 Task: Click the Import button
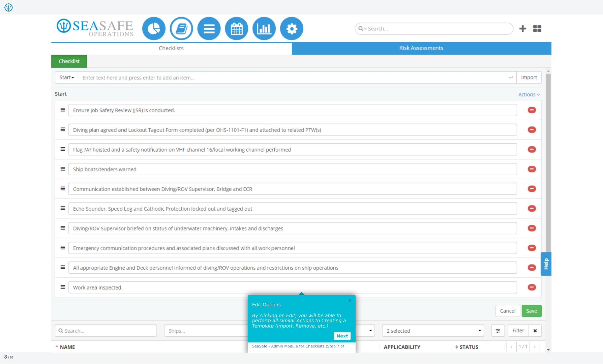pyautogui.click(x=529, y=78)
